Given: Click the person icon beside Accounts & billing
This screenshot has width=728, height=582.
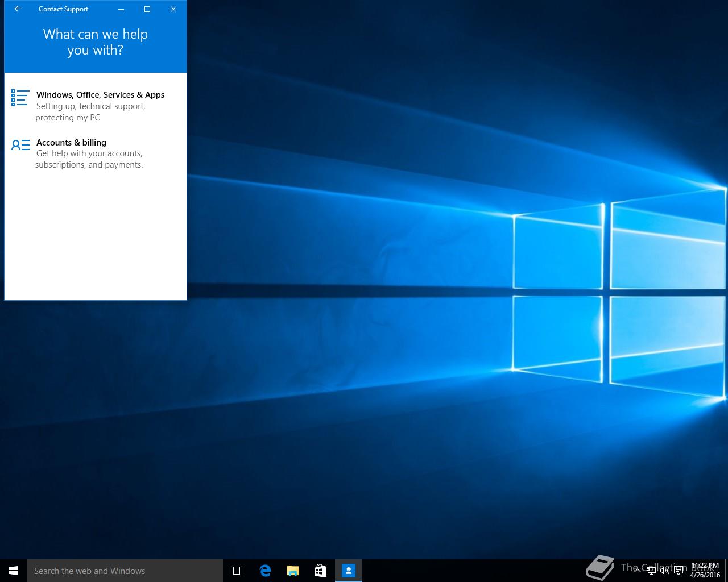Looking at the screenshot, I should (x=20, y=145).
